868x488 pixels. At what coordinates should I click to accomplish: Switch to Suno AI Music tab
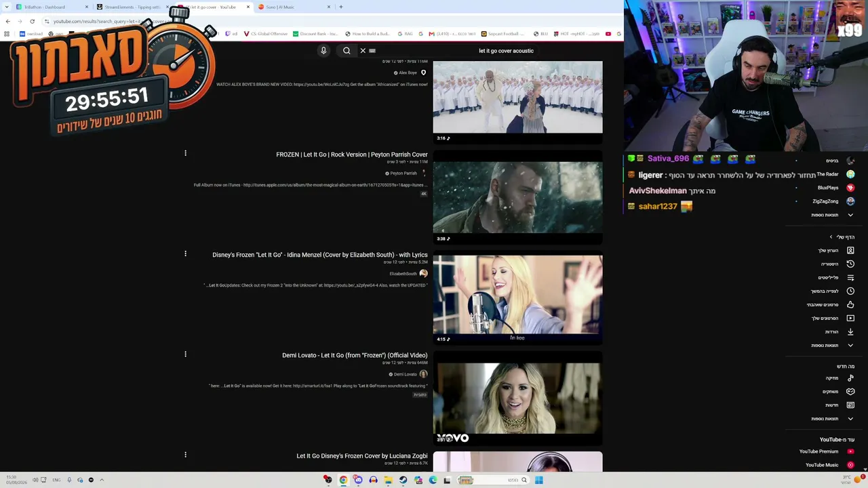click(294, 7)
